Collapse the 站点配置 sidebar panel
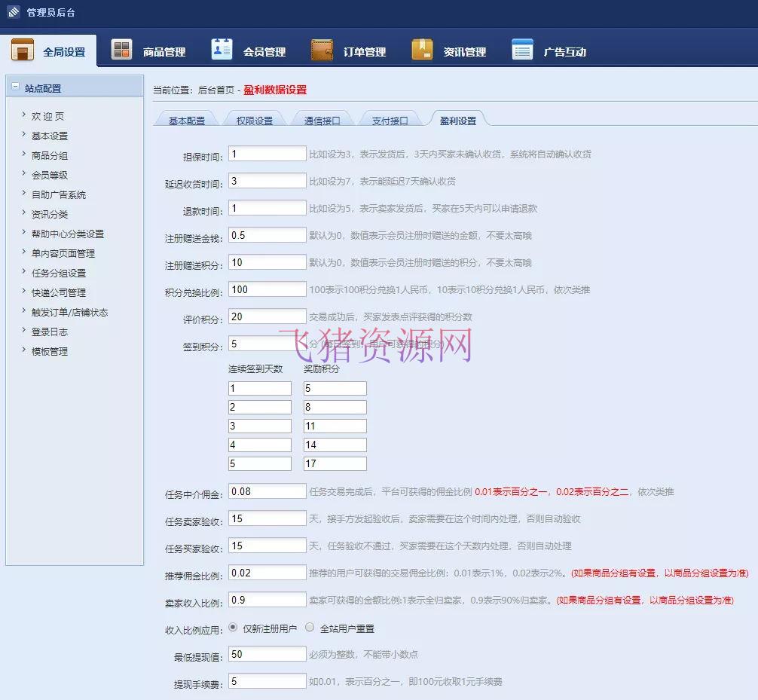 (x=15, y=87)
